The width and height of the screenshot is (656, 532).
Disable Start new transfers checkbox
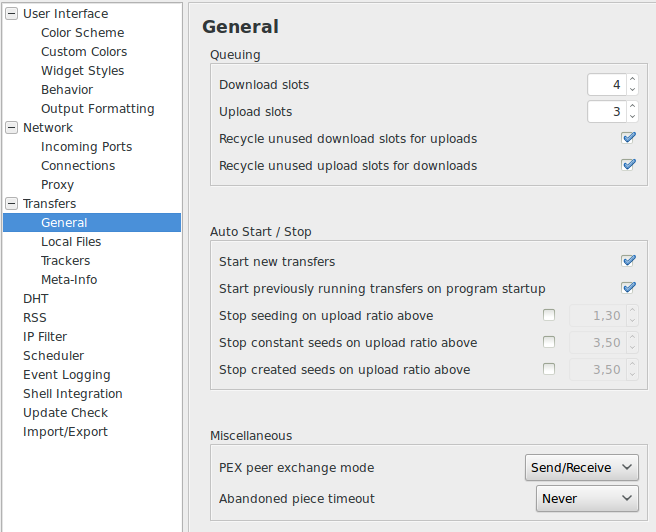(629, 261)
